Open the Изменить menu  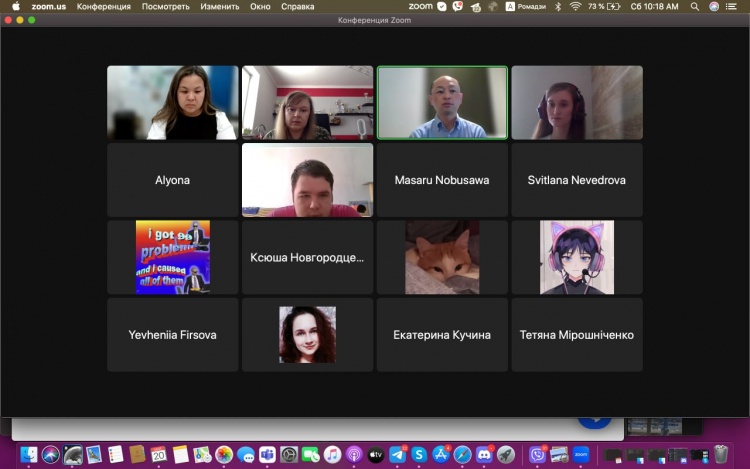tap(220, 6)
